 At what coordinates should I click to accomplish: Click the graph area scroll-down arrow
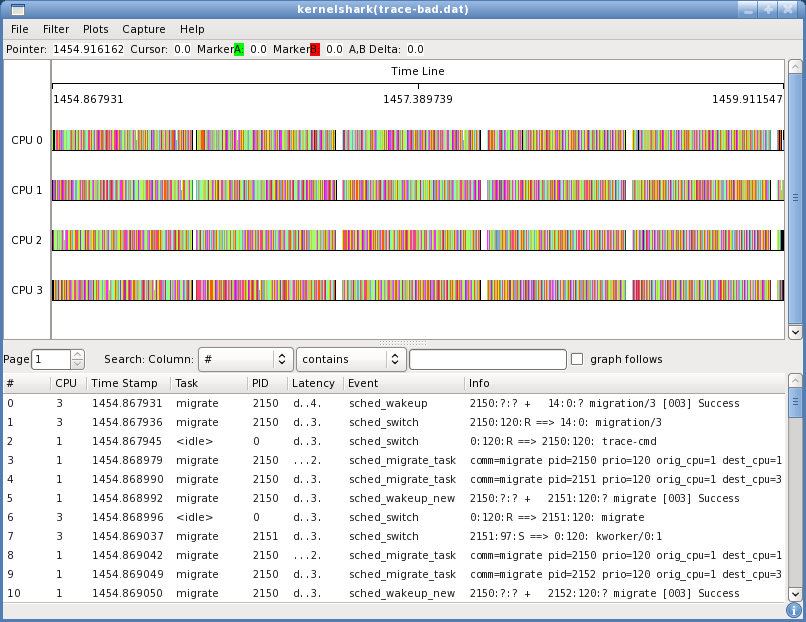[795, 332]
